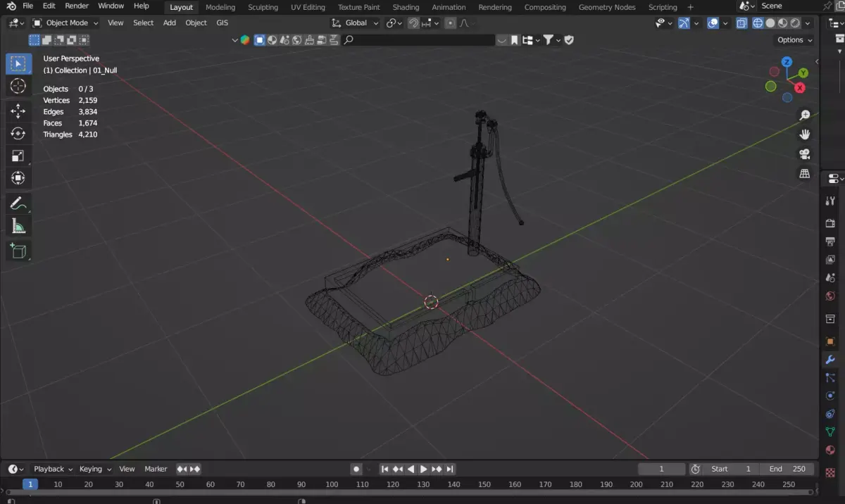
Task: Open the Material properties sphere tab
Action: [830, 451]
